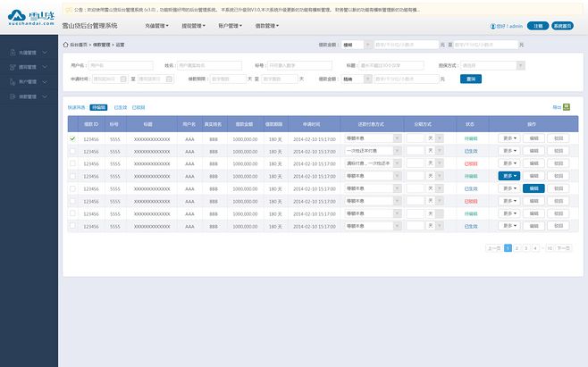The width and height of the screenshot is (588, 367).
Task: Tick the checkbox of the seventh table row
Action: pyautogui.click(x=72, y=213)
